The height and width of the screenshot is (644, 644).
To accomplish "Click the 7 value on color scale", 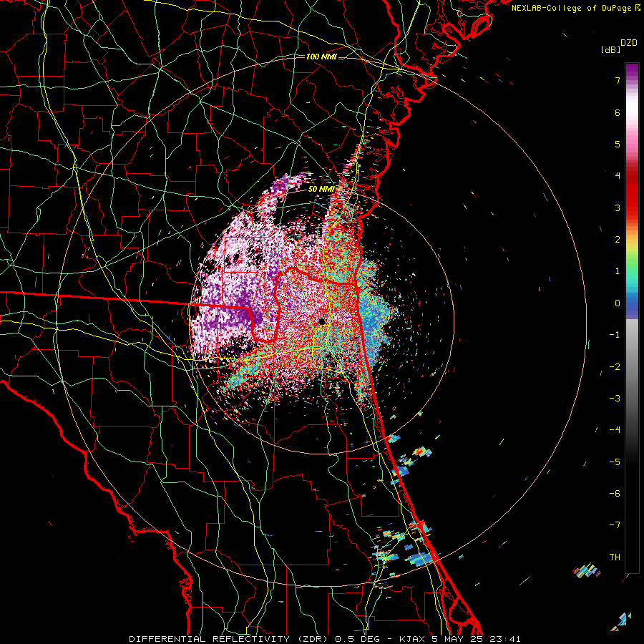I will [618, 80].
